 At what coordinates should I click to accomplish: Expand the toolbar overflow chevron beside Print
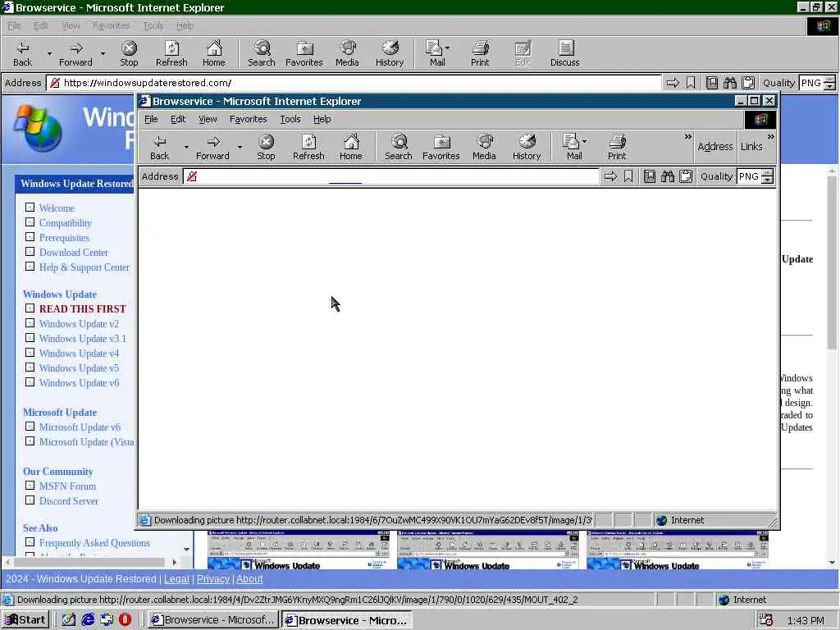click(687, 137)
